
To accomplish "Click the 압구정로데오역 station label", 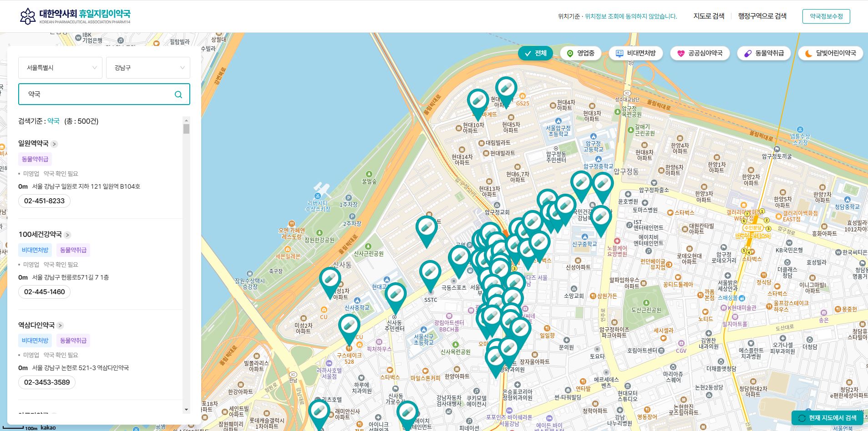I will click(x=753, y=236).
